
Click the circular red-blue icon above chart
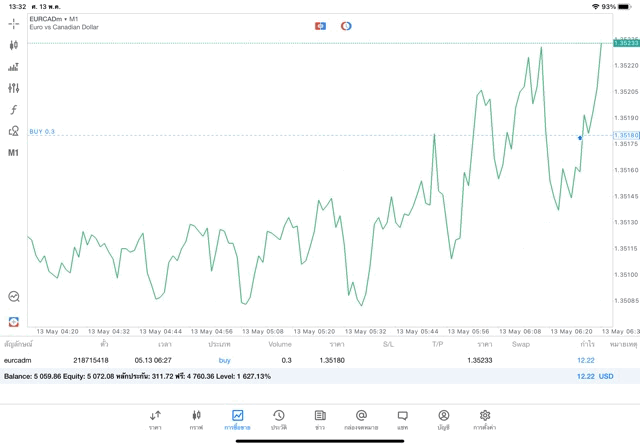tap(346, 25)
